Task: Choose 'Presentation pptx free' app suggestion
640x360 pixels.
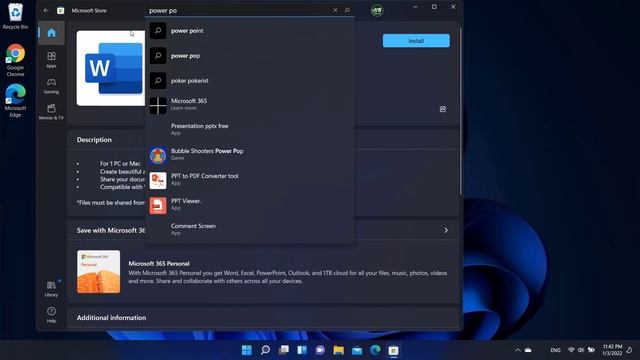Action: click(249, 129)
